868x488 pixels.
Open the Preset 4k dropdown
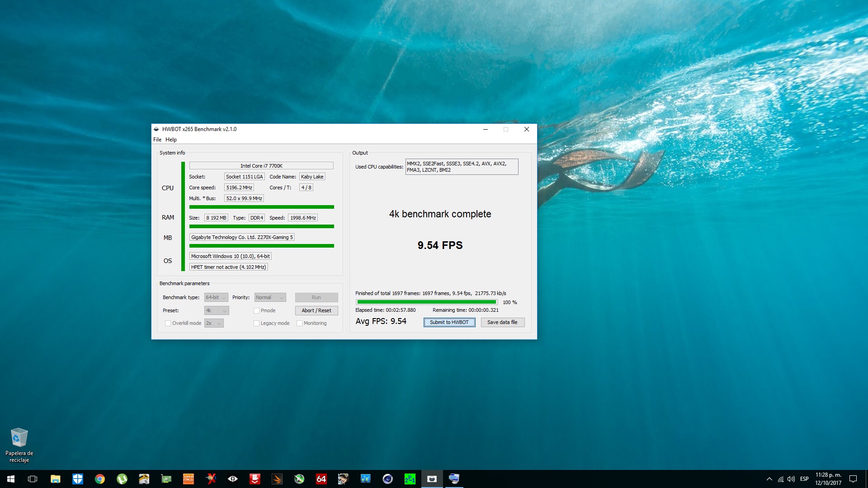tap(217, 311)
